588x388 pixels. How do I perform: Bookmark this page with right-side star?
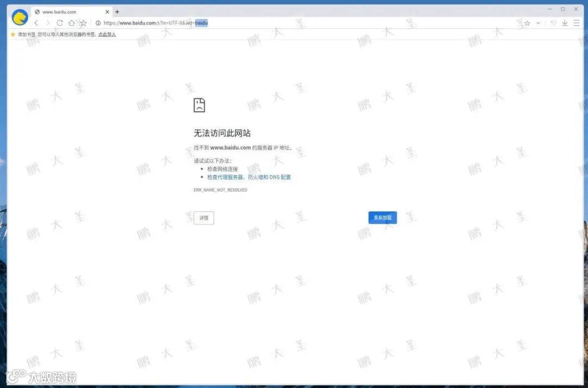click(527, 23)
